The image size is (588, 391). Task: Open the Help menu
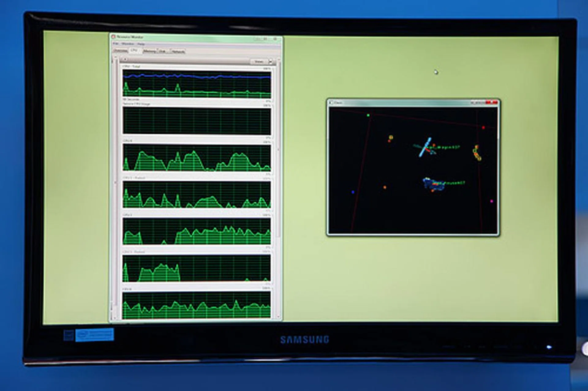[141, 44]
